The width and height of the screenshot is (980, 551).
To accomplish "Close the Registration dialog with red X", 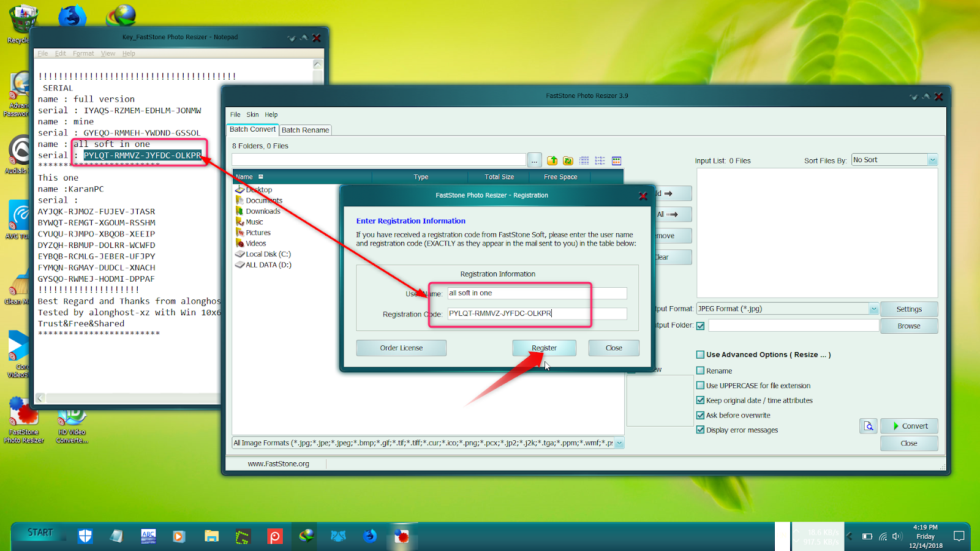I will pyautogui.click(x=643, y=196).
